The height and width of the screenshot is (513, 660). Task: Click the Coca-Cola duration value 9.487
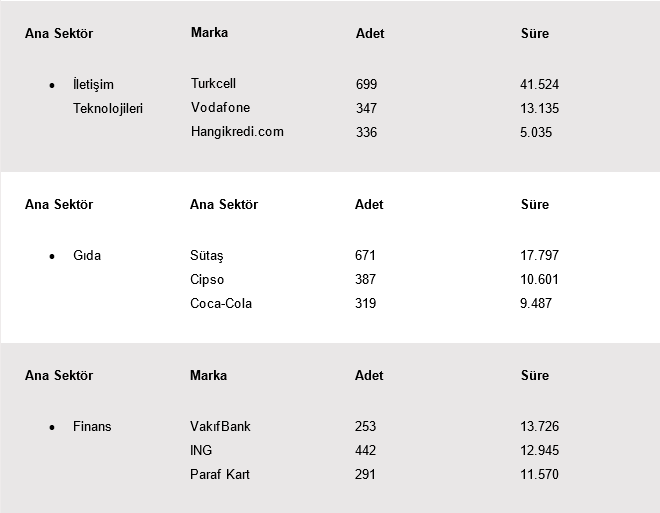(x=536, y=304)
